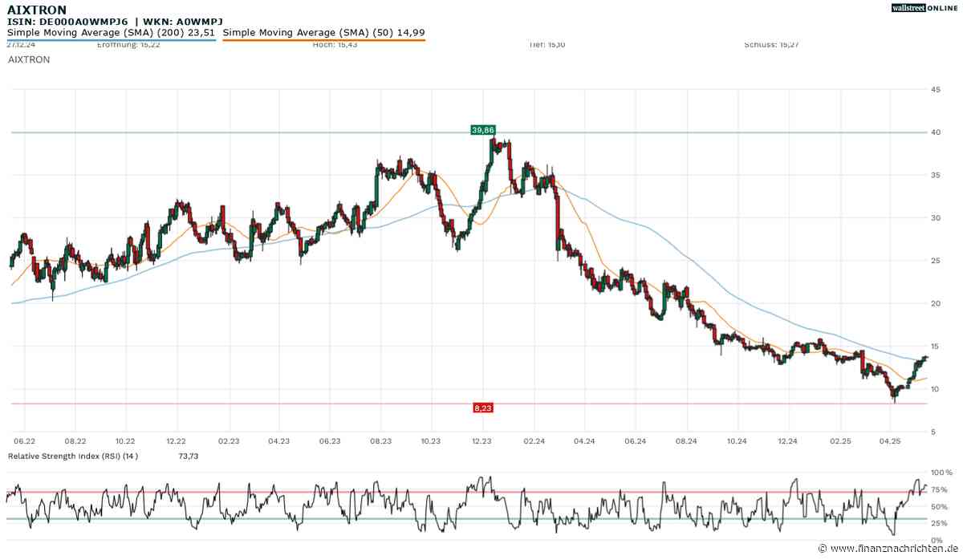Click the 02.25 date axis label
This screenshot has width=963, height=560.
pyautogui.click(x=840, y=440)
